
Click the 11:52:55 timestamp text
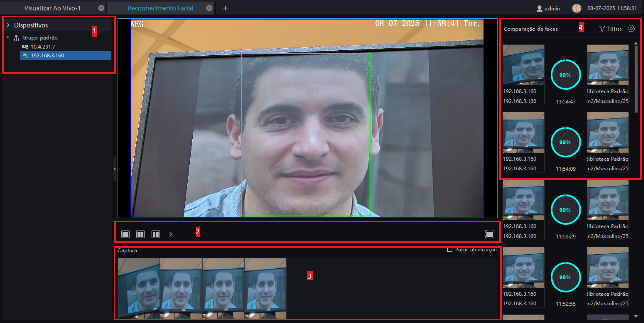pos(566,304)
